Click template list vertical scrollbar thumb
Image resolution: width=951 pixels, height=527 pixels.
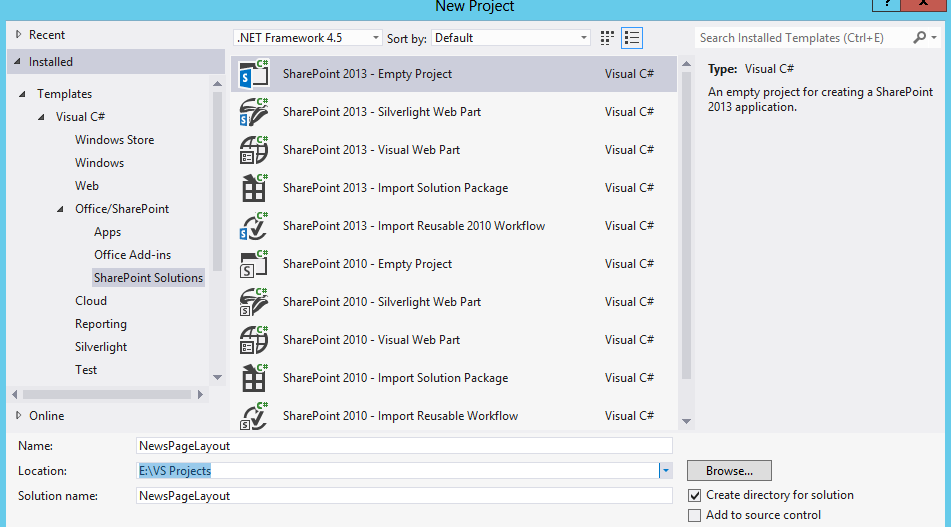coord(687,226)
